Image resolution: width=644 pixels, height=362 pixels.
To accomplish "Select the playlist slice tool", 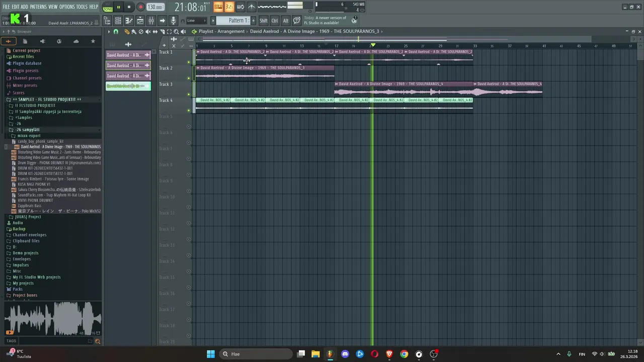I will click(162, 32).
